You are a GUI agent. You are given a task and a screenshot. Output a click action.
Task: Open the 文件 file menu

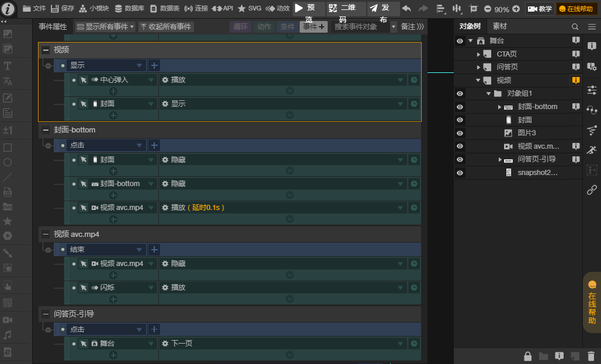click(34, 8)
